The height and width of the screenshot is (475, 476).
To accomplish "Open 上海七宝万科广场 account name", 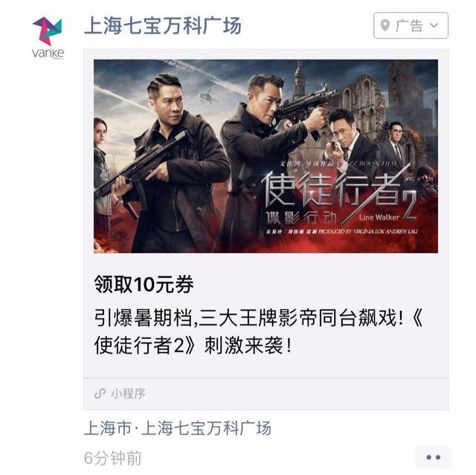I will point(163,26).
